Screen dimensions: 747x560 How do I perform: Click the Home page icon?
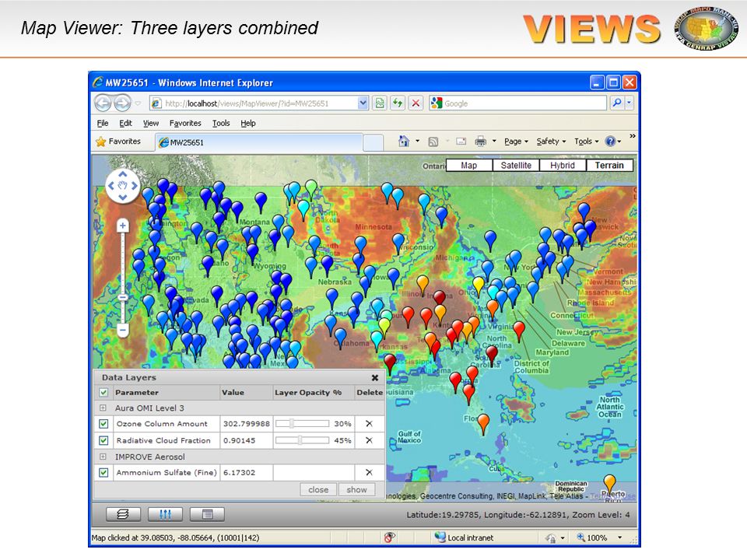[x=404, y=141]
